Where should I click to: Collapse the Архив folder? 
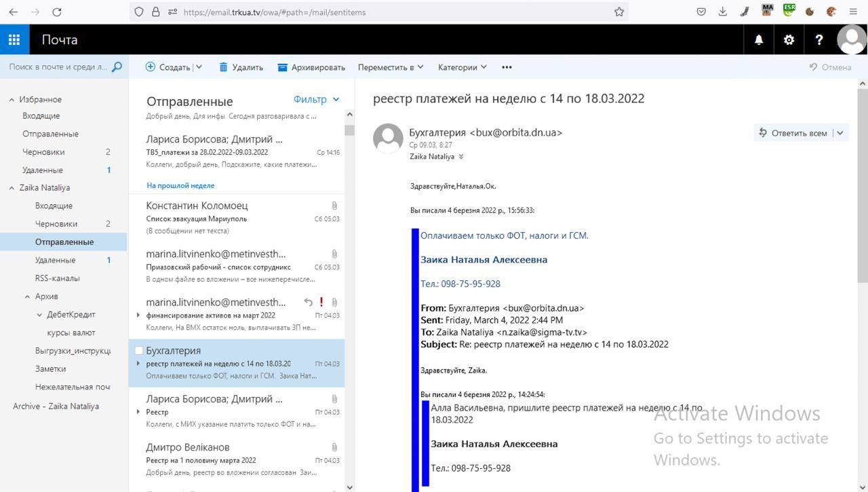[28, 297]
